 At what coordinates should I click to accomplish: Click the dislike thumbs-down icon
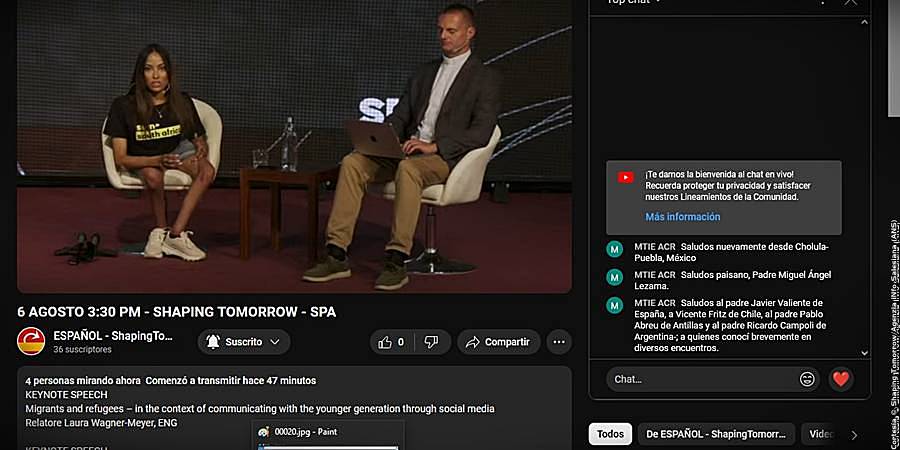[431, 342]
